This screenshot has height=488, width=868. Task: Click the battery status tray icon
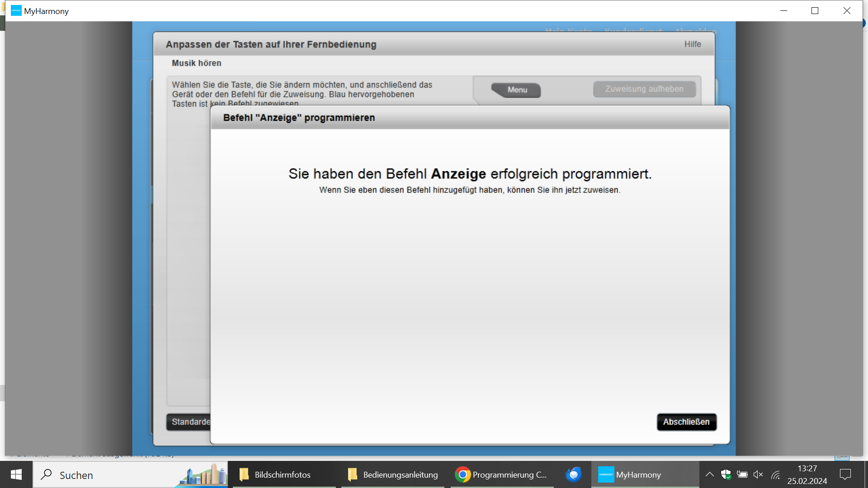pyautogui.click(x=742, y=474)
